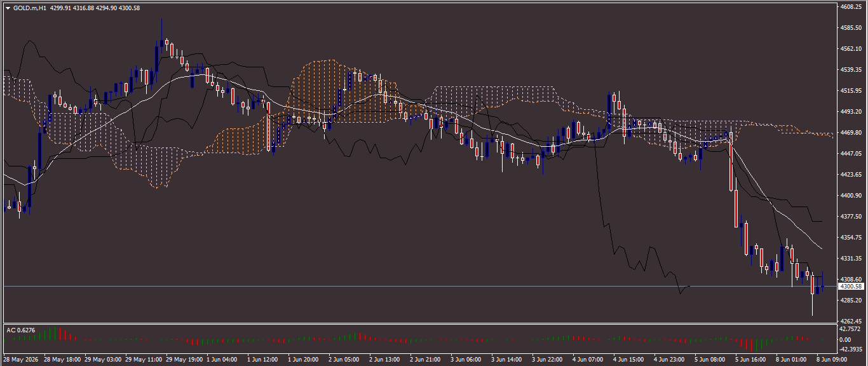Click the 29 May 19:00 time label
Image resolution: width=868 pixels, height=366 pixels.
click(x=184, y=360)
